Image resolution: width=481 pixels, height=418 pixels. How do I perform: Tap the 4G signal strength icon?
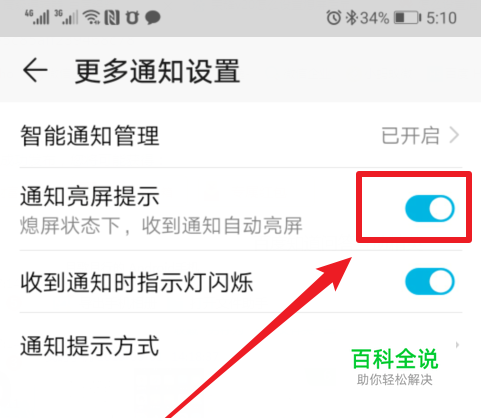coord(37,17)
